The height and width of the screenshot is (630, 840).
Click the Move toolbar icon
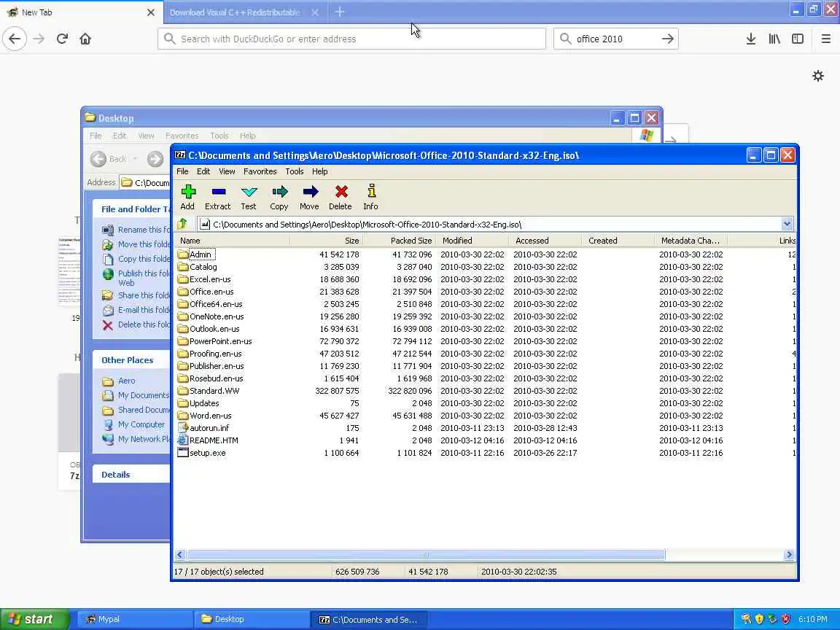[310, 197]
